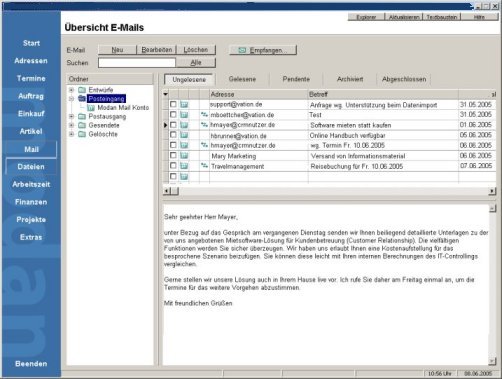
Task: Open the Archiviert tab
Action: (350, 79)
